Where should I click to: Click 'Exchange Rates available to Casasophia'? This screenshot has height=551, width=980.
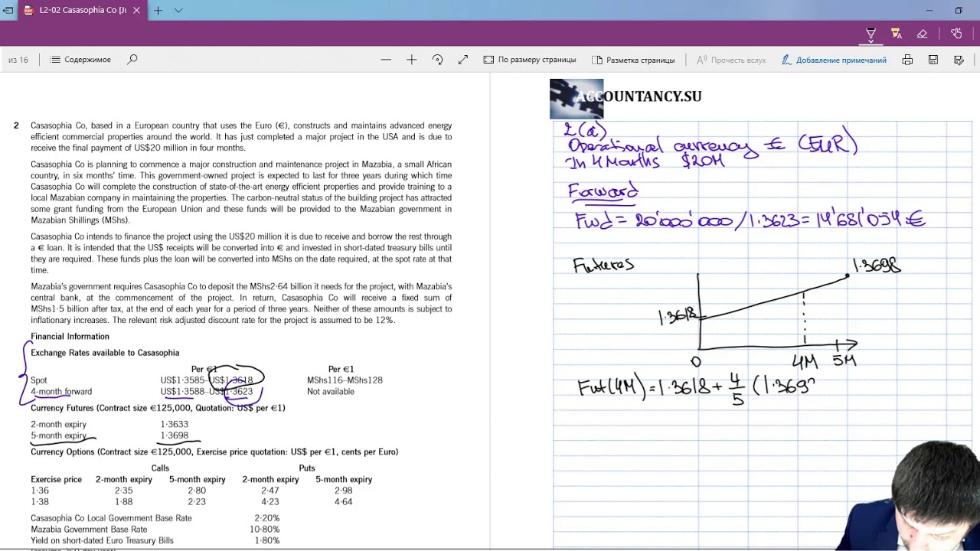click(105, 353)
